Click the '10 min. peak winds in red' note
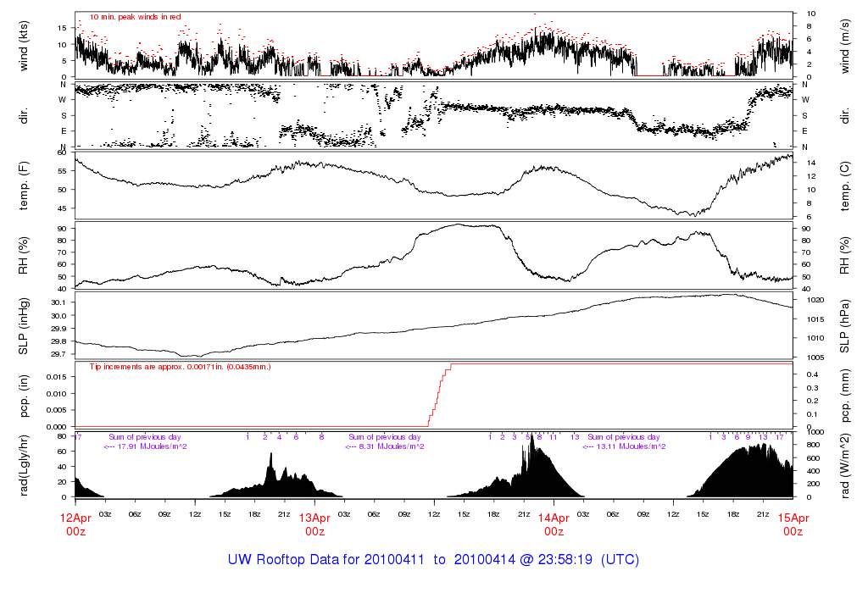The width and height of the screenshot is (868, 593). [x=135, y=17]
